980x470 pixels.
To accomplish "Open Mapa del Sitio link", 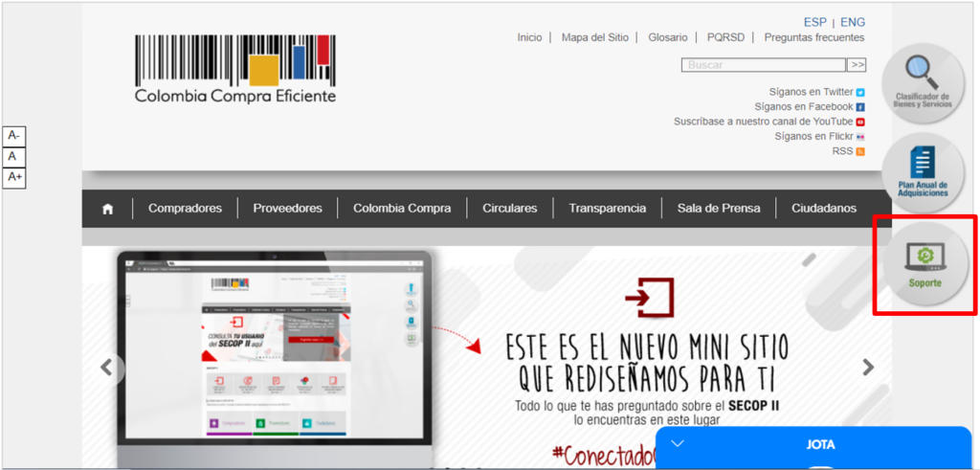I will tap(595, 37).
